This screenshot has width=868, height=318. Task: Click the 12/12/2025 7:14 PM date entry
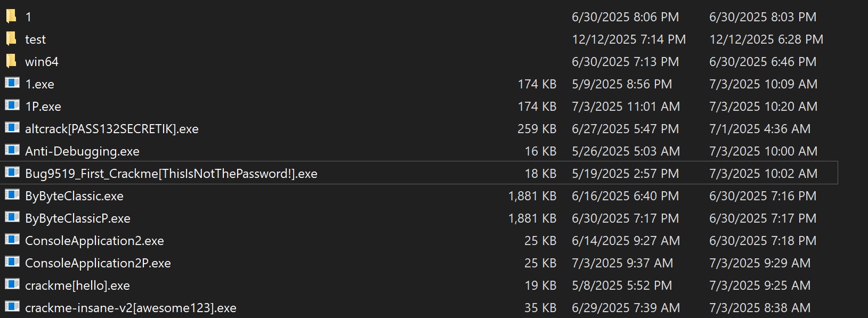click(x=629, y=39)
